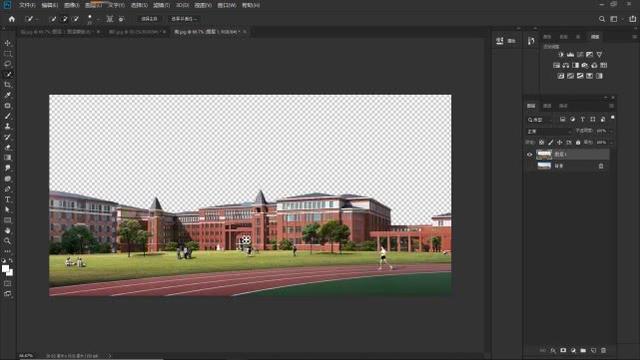Add a Brightness/Contrast adjustment
This screenshot has height=360, width=640.
click(x=561, y=54)
